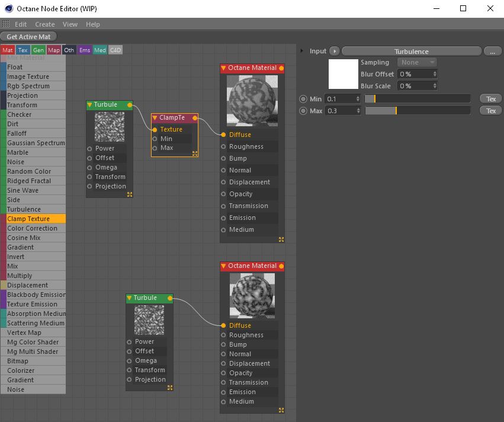Toggle the circle button beside Min
504x422 pixels.
pos(303,99)
